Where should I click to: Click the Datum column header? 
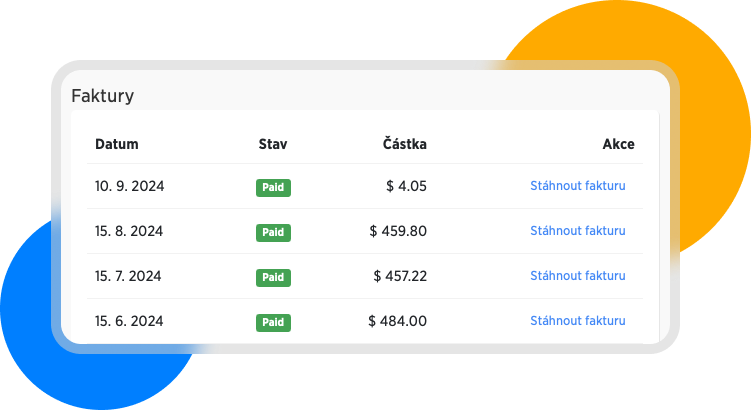pyautogui.click(x=117, y=144)
